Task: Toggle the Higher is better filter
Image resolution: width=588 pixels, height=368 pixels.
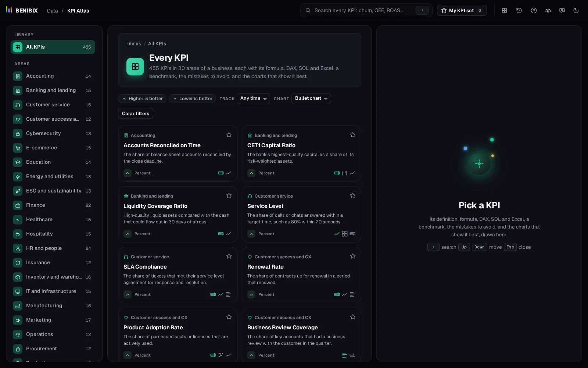Action: tap(142, 99)
